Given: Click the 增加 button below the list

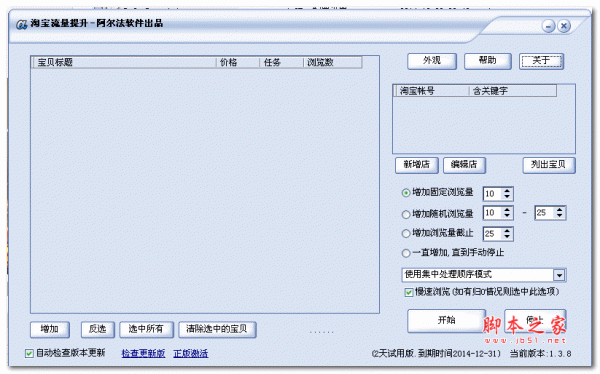Looking at the screenshot, I should (50, 329).
